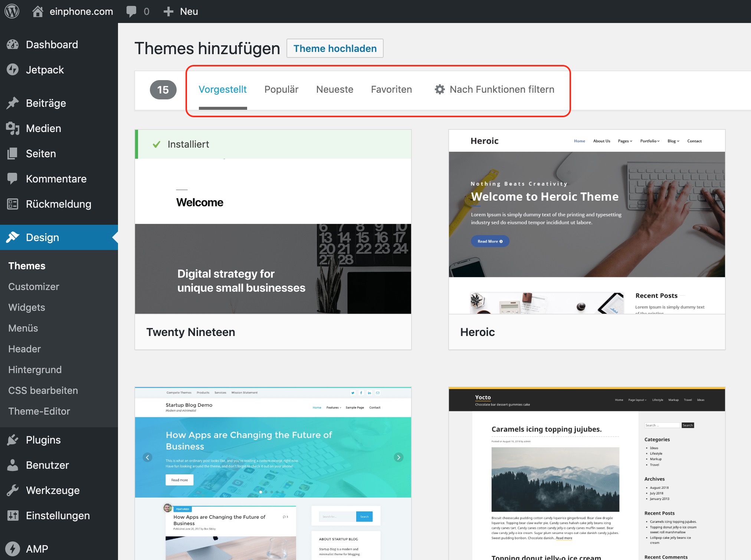Viewport: 751px width, 560px height.
Task: Open the comments bubble icon in admin bar
Action: tap(131, 11)
